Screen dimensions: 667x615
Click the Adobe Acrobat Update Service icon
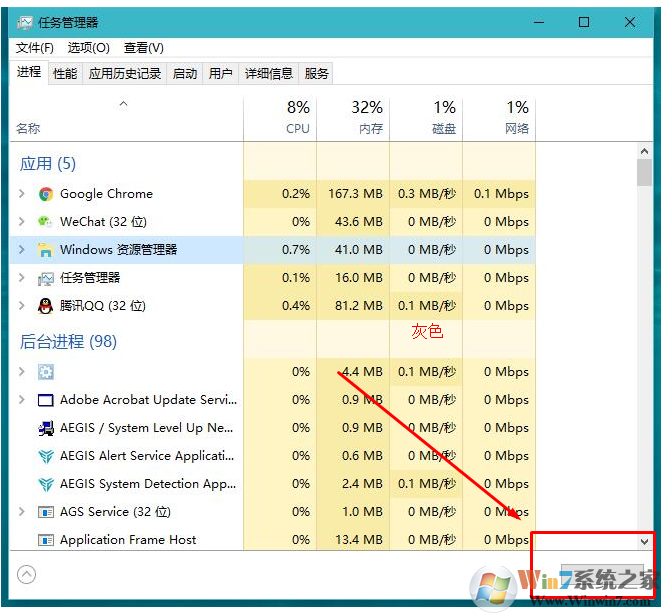point(46,400)
